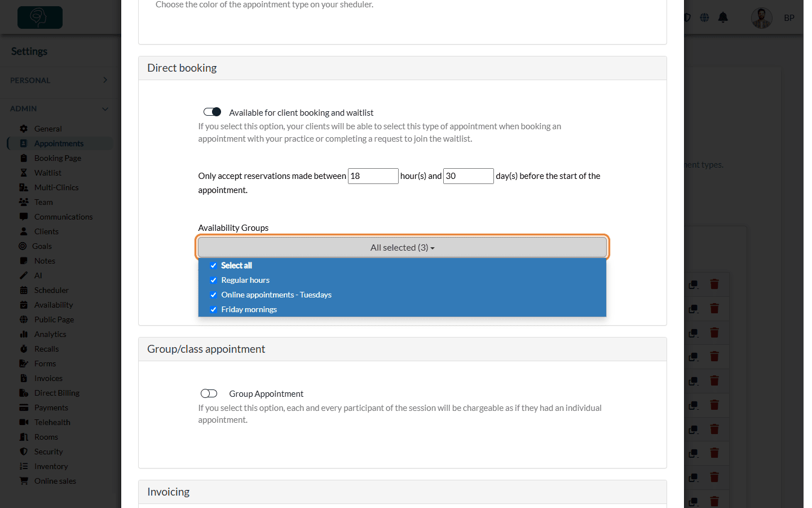Open Inventory settings in sidebar
Screen dimensions: 812x508
click(51, 466)
